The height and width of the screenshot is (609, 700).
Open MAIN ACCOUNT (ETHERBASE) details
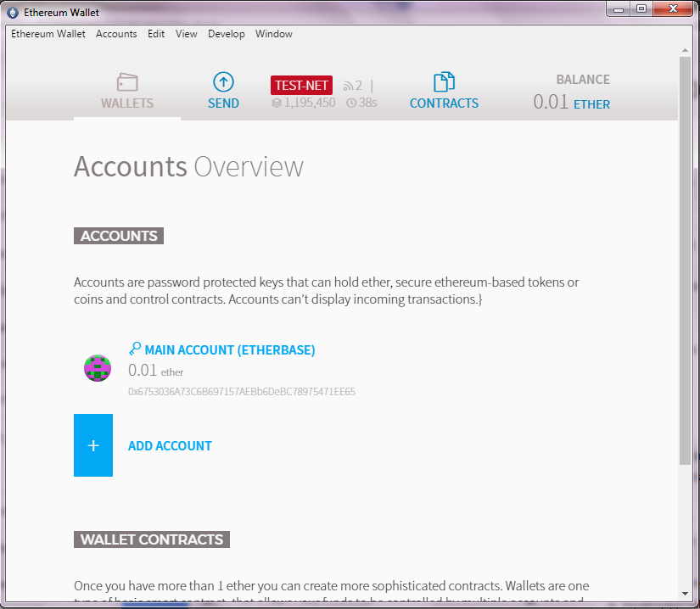tap(230, 350)
